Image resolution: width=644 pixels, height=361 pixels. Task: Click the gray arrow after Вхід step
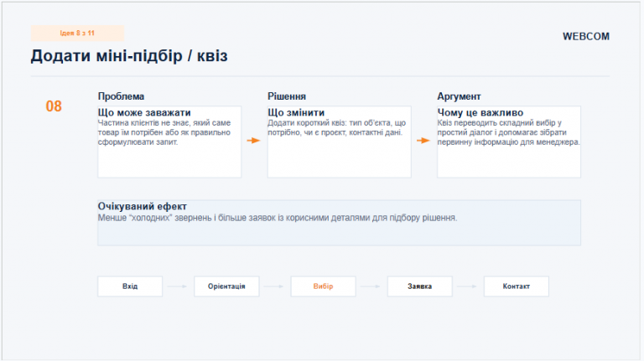[177, 286]
